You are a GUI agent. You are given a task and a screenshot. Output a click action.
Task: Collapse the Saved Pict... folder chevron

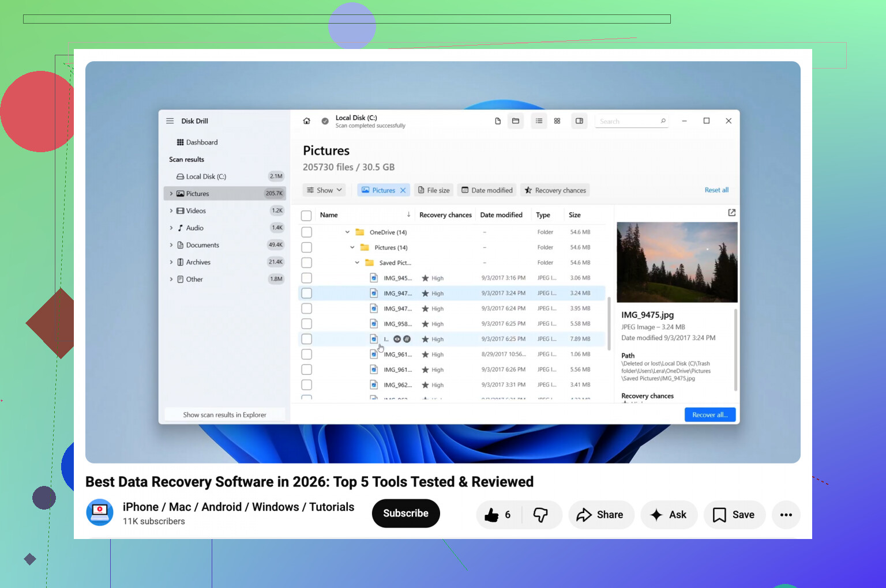pos(357,263)
